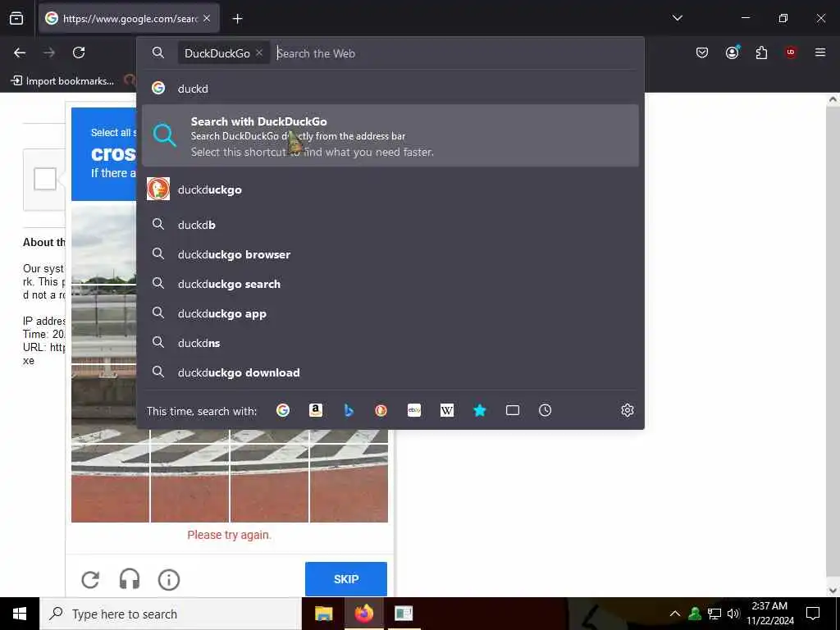Open Windows Start menu
840x630 pixels.
20,614
